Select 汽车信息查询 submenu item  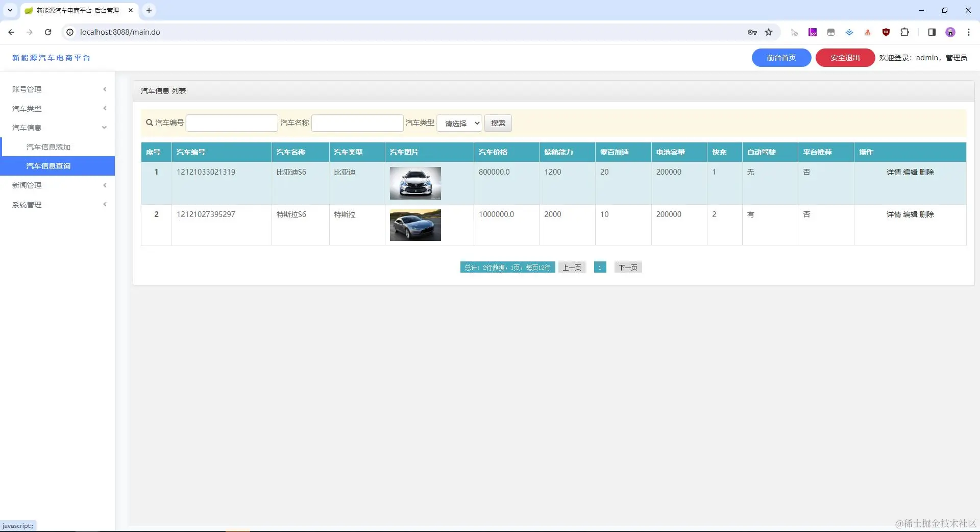[x=57, y=166]
